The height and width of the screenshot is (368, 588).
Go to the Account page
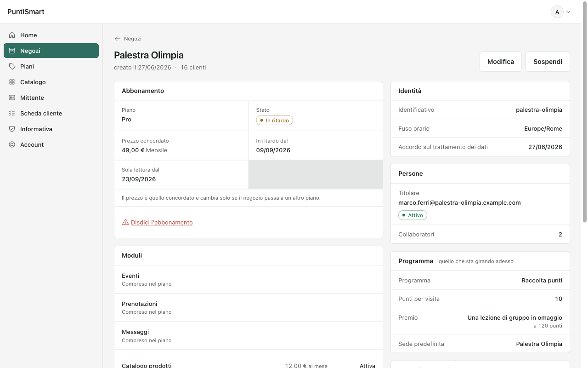pyautogui.click(x=51, y=144)
